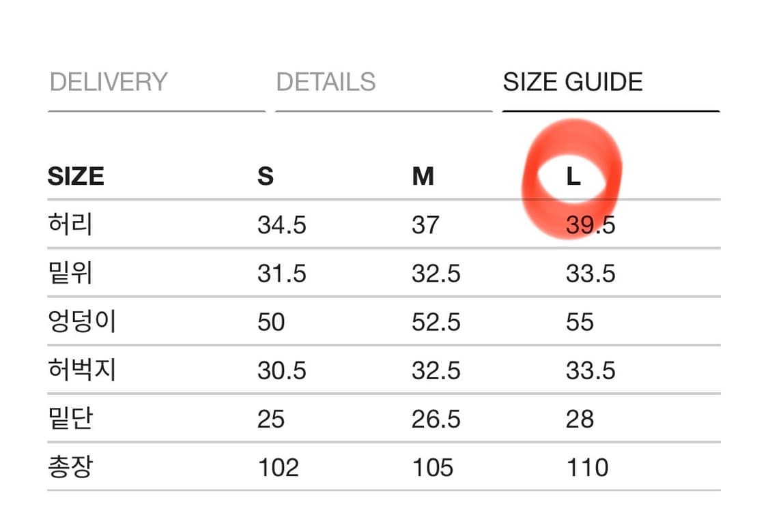
Task: Switch to the DETAILS tab
Action: point(326,83)
